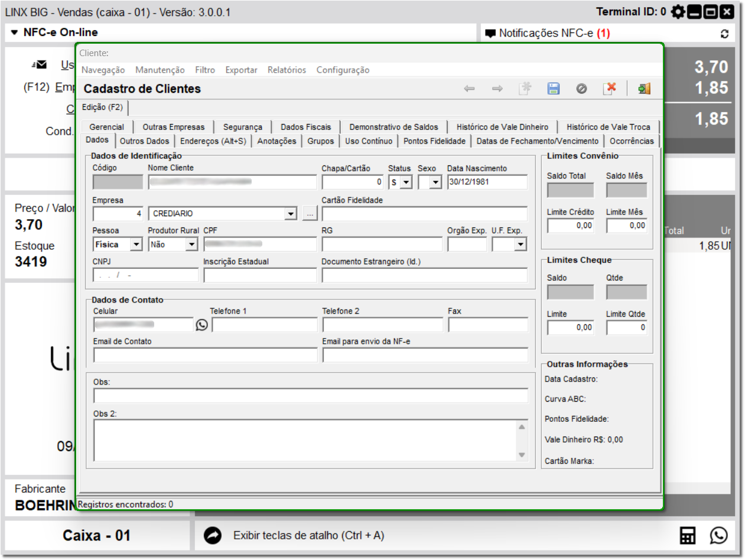This screenshot has height=560, width=745.
Task: Switch to the Anotações tab
Action: [277, 141]
